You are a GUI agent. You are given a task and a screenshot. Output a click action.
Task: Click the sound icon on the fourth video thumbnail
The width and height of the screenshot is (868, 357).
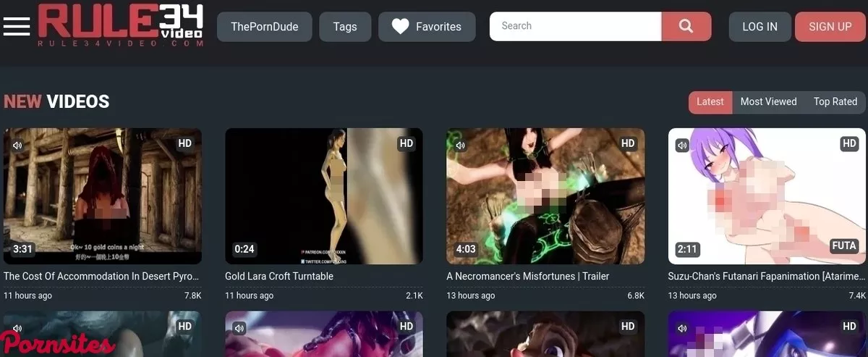pos(682,145)
